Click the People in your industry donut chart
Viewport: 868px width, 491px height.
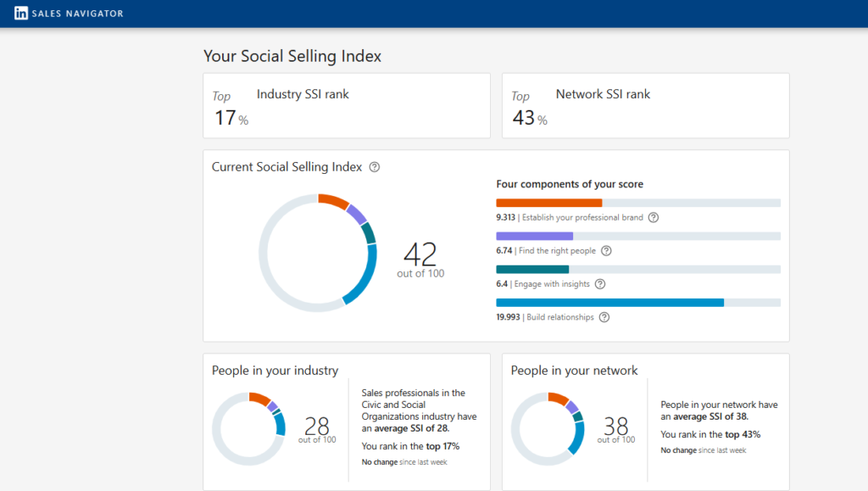coord(249,429)
